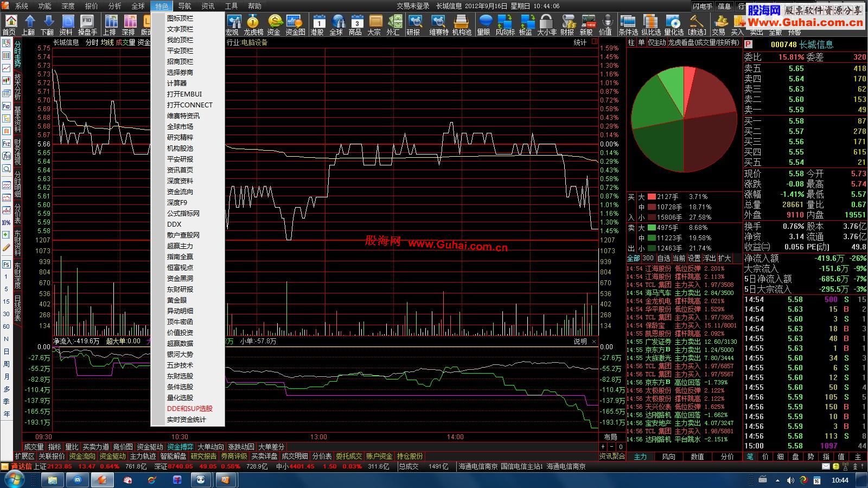
Task: Open the 工具 menu in menu bar
Action: [x=231, y=6]
